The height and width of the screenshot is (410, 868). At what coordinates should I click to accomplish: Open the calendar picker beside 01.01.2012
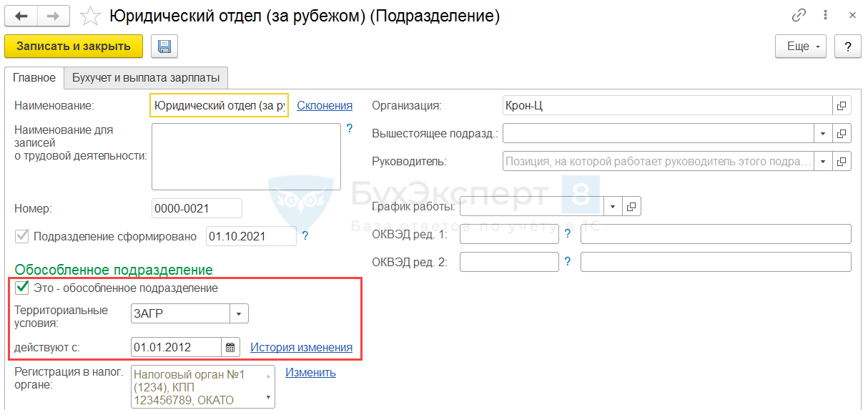tap(230, 347)
